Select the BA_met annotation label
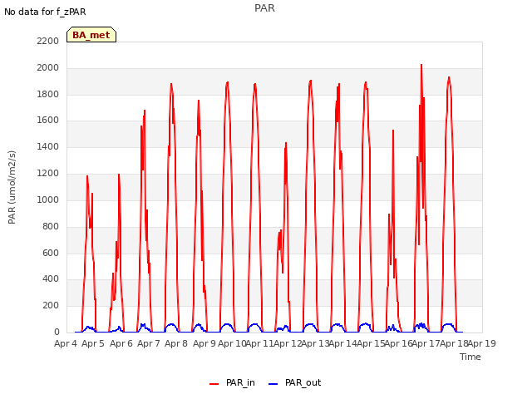Viewport: 532px width, 399px height. 91,35
